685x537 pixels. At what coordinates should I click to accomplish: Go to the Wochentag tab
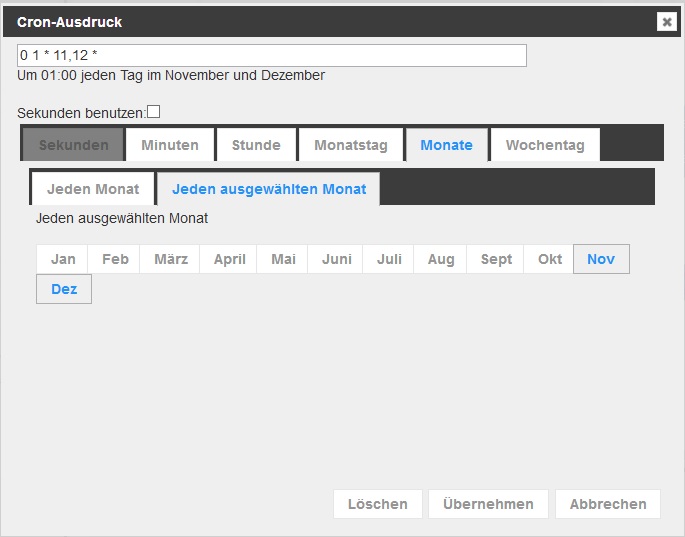coord(545,145)
